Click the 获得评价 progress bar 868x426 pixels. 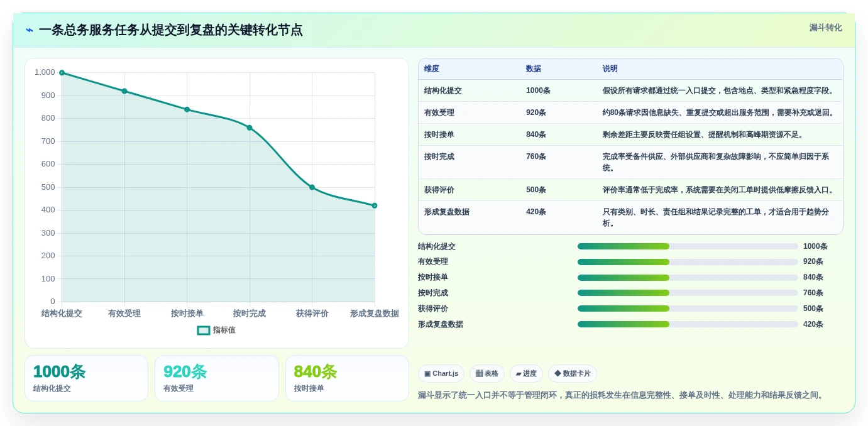[x=688, y=309]
